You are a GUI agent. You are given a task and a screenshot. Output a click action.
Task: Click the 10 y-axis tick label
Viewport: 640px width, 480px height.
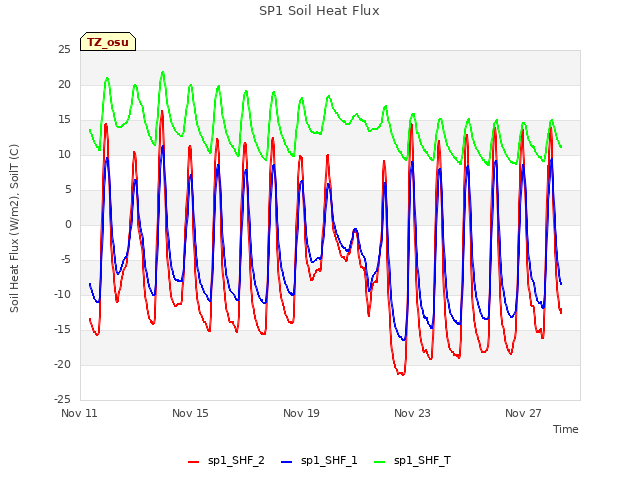[x=64, y=155]
